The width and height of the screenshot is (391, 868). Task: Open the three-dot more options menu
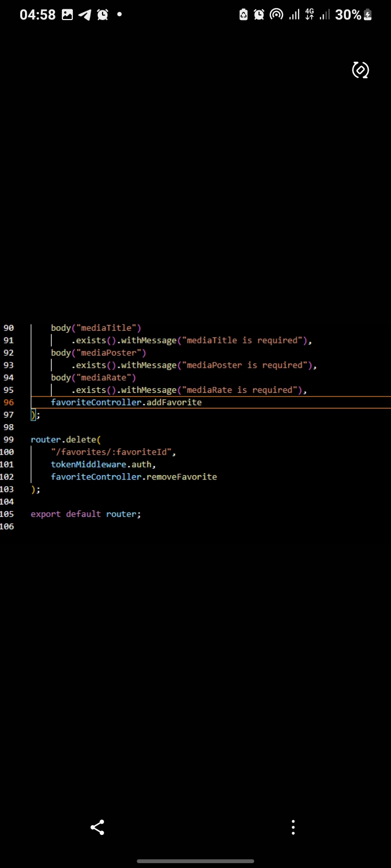(x=293, y=827)
